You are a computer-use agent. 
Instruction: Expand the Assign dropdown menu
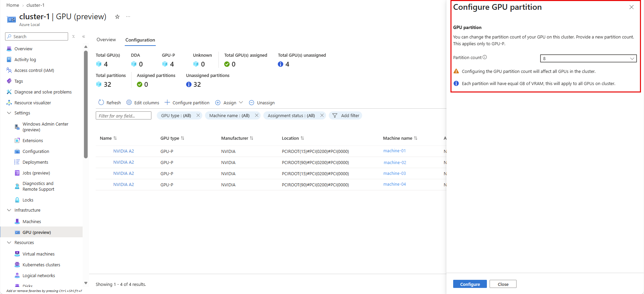(241, 103)
